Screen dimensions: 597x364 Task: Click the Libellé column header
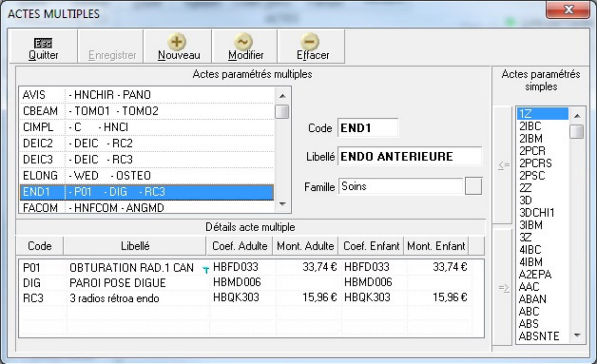click(x=134, y=246)
